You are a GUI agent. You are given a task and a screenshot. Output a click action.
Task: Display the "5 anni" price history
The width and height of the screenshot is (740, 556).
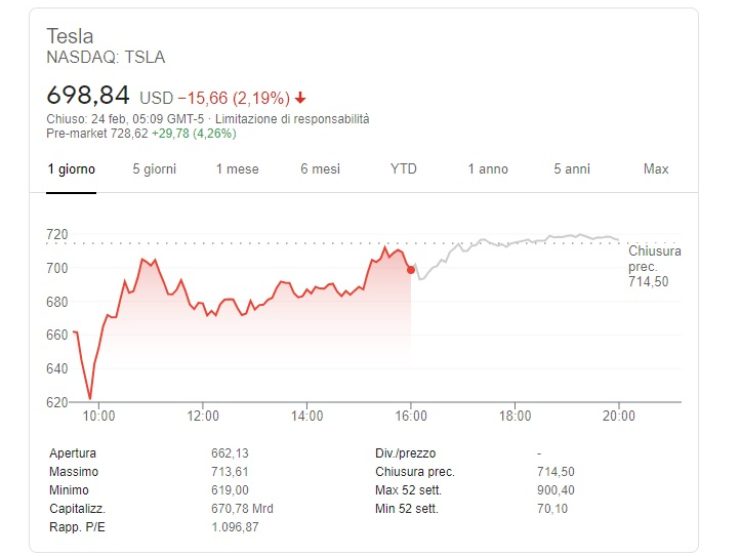coord(572,169)
